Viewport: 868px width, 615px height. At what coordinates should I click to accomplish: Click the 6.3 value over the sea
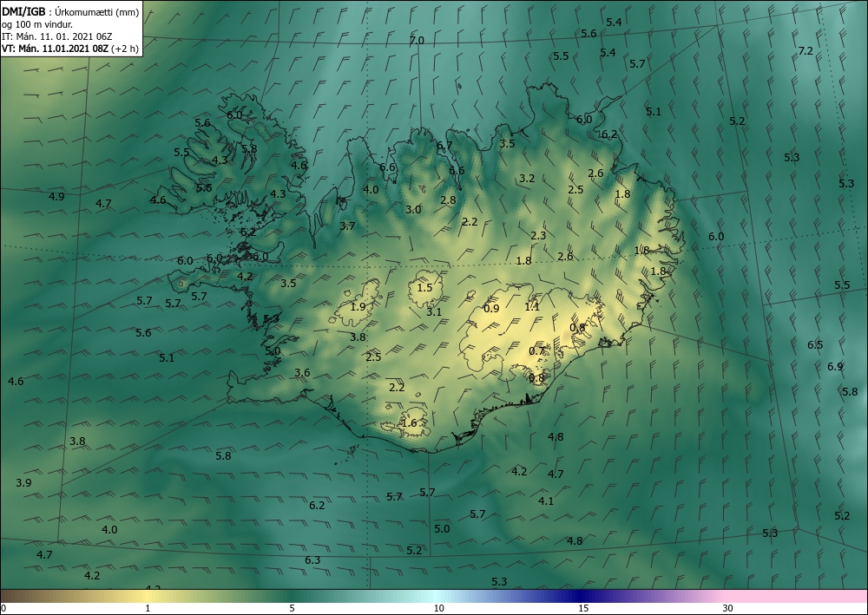click(312, 560)
